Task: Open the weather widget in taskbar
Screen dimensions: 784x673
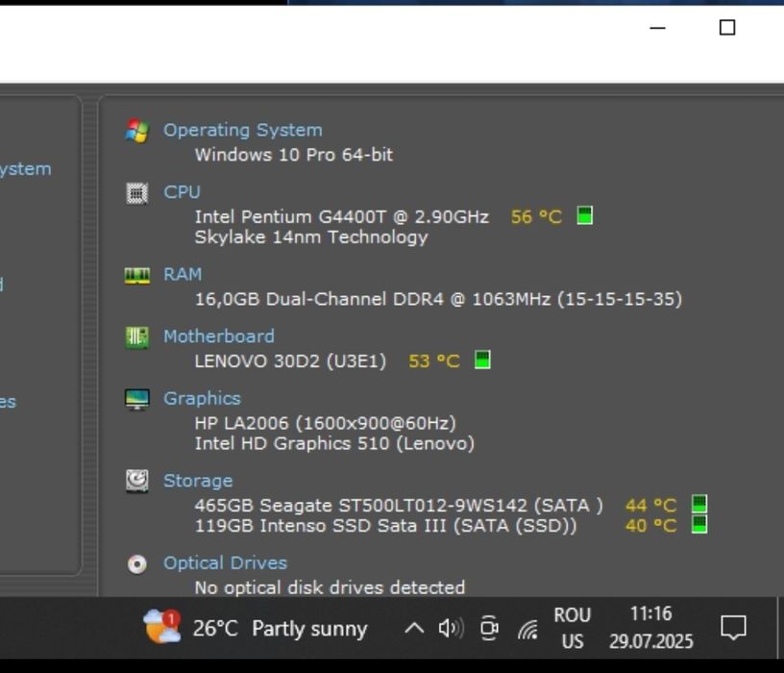Action: pyautogui.click(x=255, y=628)
